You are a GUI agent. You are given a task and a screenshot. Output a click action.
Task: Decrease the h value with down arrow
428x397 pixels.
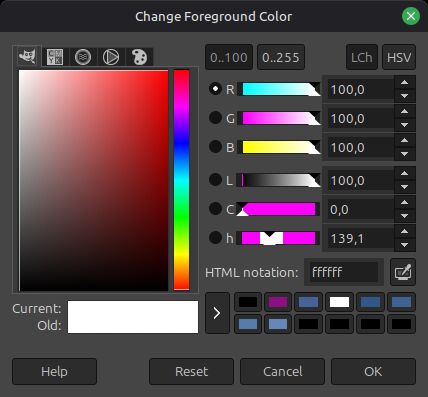point(405,245)
